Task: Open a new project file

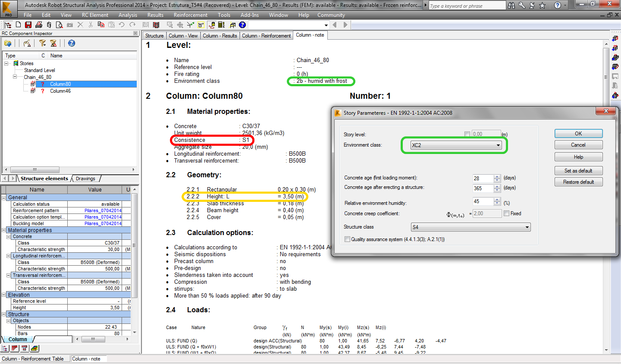Action: click(x=18, y=25)
